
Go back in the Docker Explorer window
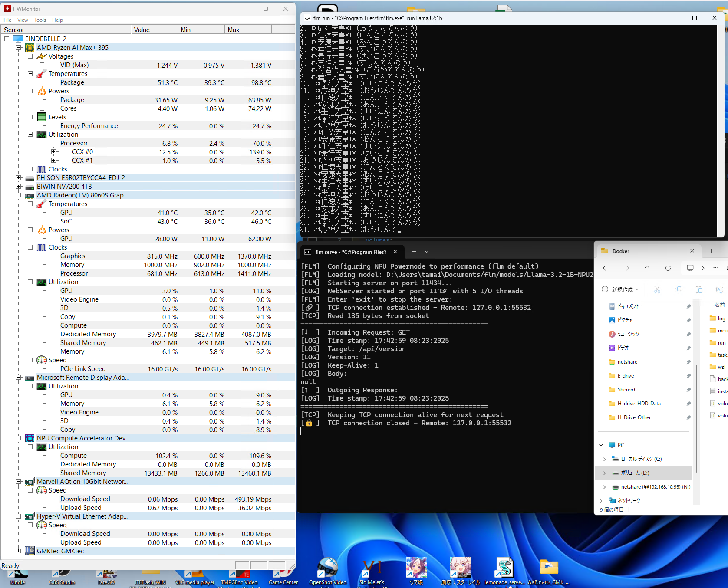[x=606, y=268]
